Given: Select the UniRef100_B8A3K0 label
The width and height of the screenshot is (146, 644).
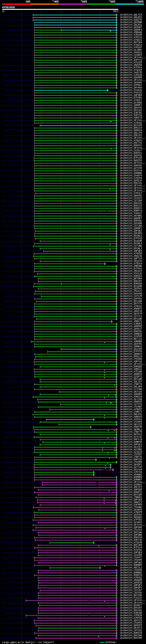Looking at the screenshot, I should tap(131, 281).
